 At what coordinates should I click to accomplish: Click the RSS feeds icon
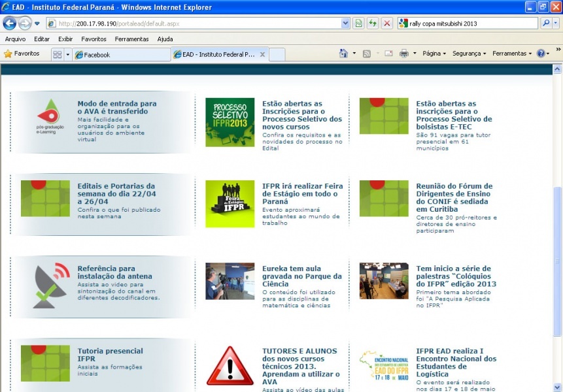(x=367, y=54)
